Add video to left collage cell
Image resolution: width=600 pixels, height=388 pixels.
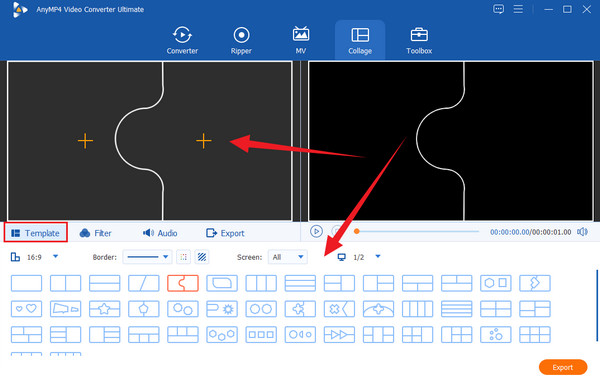(85, 141)
